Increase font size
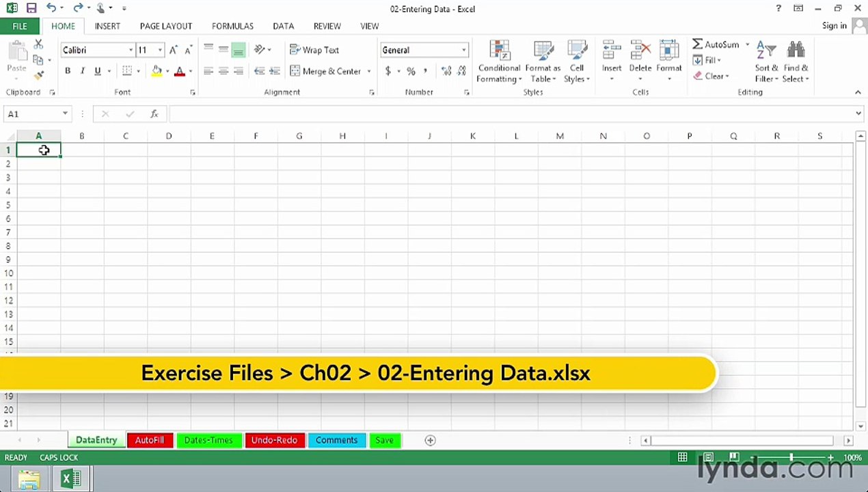This screenshot has height=492, width=868. tap(173, 50)
